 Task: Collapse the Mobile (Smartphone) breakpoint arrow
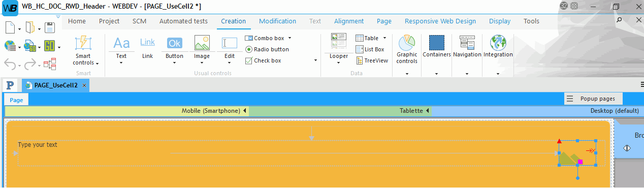click(x=244, y=111)
